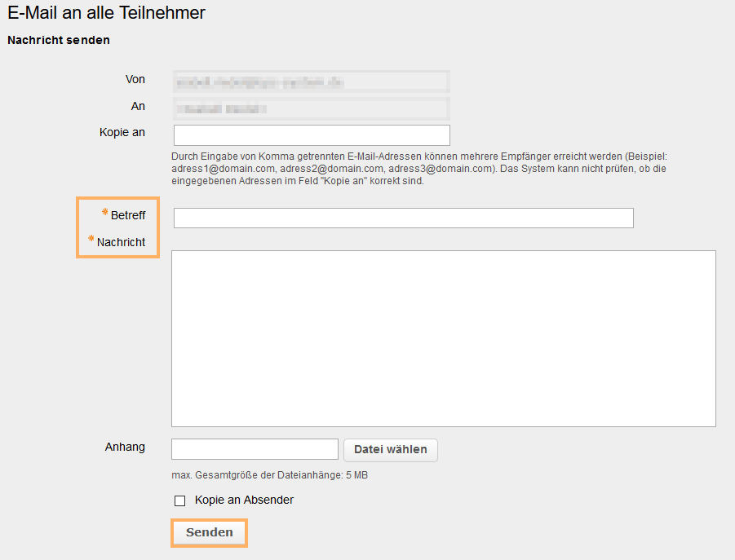The image size is (735, 560).
Task: Click the Nachricht message text area
Action: pos(443,337)
